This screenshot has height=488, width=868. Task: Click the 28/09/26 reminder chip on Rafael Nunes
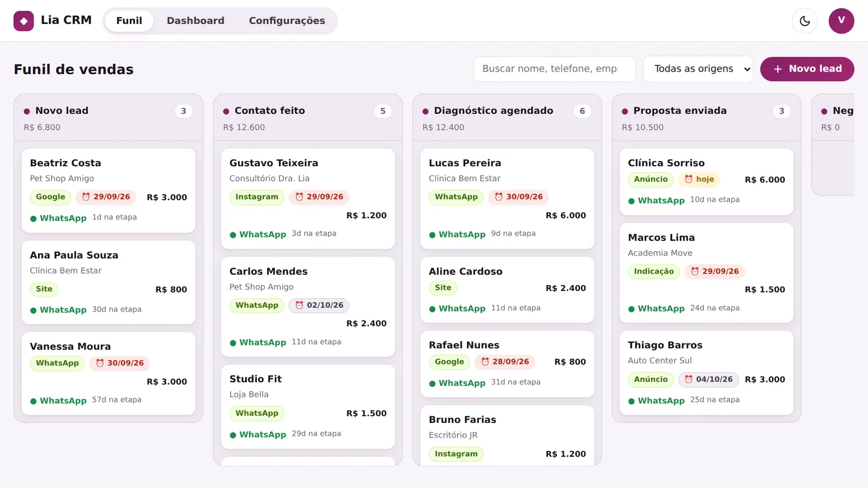point(505,362)
